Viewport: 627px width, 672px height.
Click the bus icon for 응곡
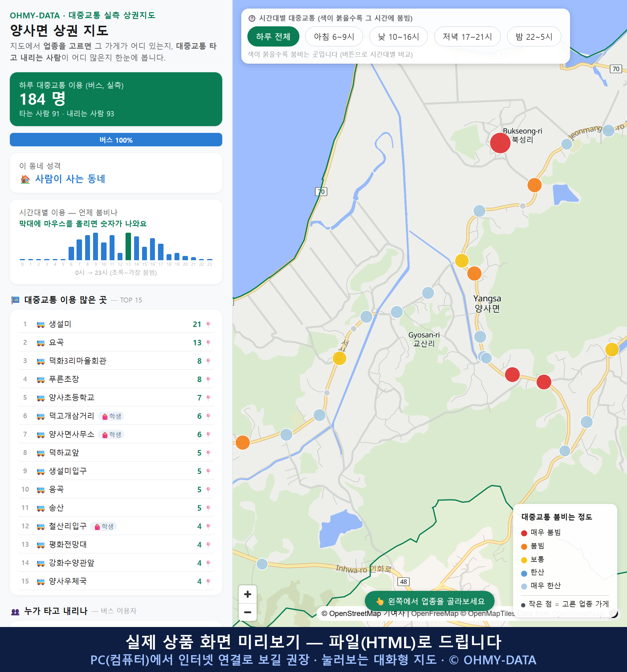pos(40,490)
